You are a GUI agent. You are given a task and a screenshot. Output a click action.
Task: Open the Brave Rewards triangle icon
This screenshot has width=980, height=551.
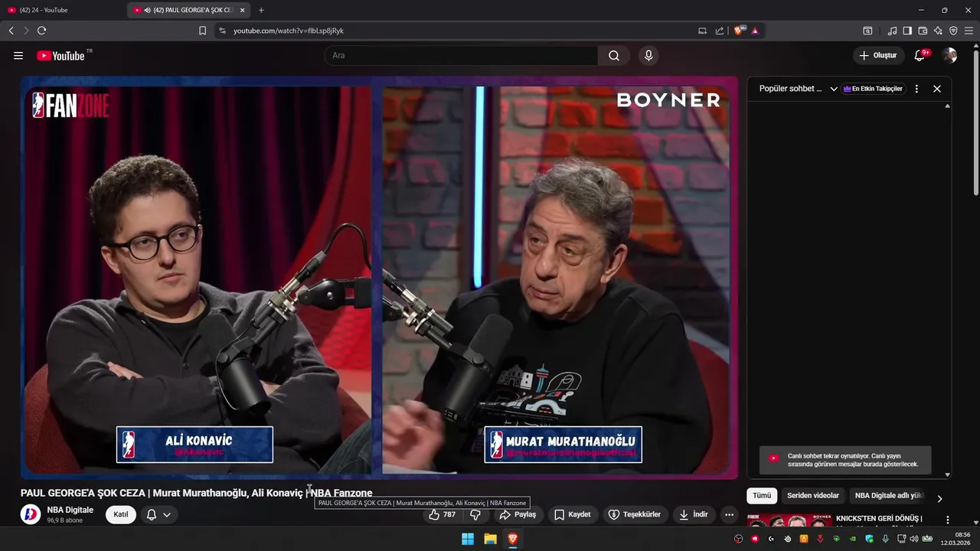click(755, 31)
